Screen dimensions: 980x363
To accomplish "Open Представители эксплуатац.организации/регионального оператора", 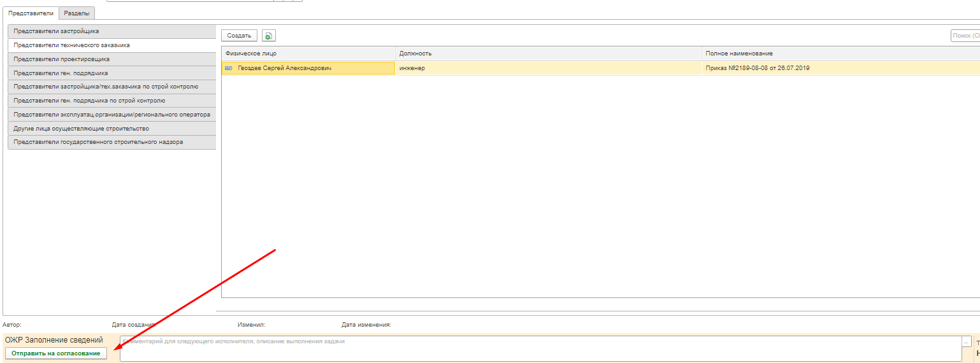I will (x=112, y=115).
